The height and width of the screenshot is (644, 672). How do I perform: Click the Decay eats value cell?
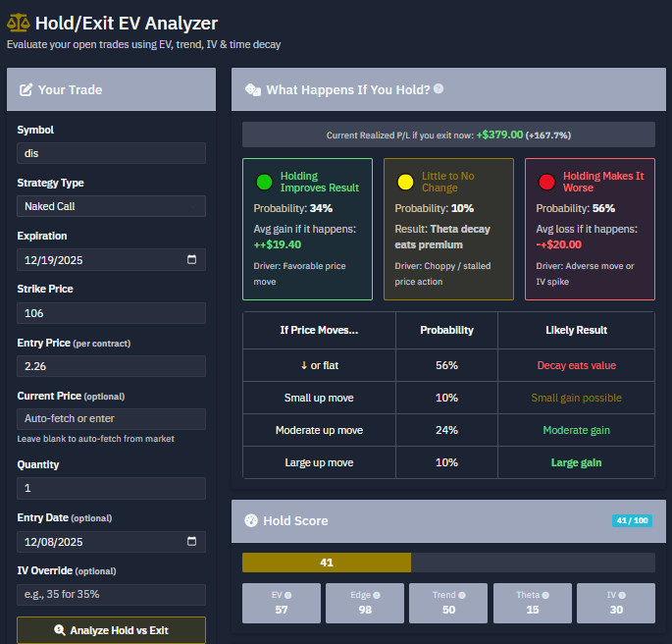click(577, 365)
